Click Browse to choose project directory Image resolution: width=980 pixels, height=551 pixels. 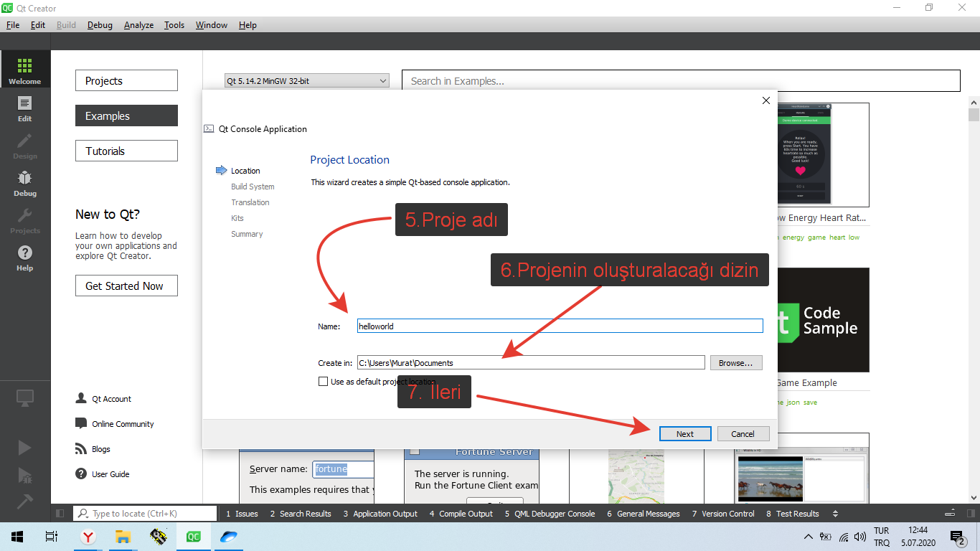click(x=735, y=363)
